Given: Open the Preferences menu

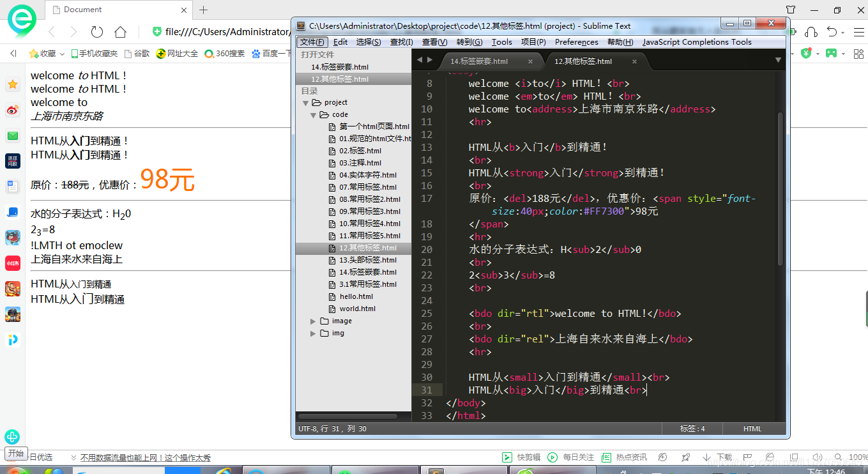Looking at the screenshot, I should (x=577, y=42).
